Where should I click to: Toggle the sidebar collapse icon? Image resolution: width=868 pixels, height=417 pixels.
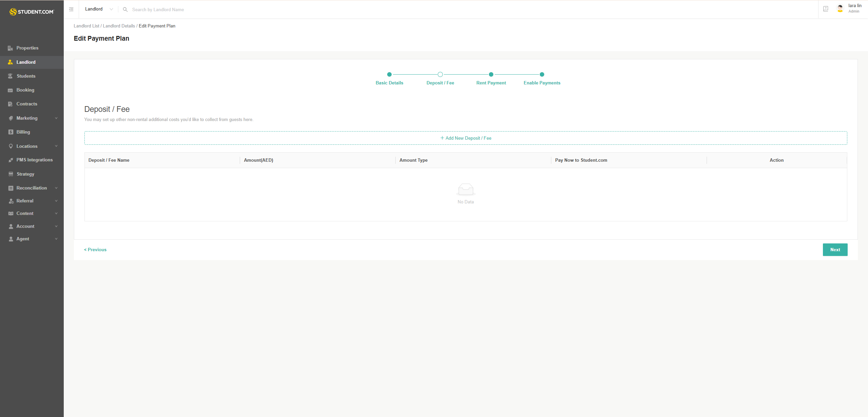point(71,9)
